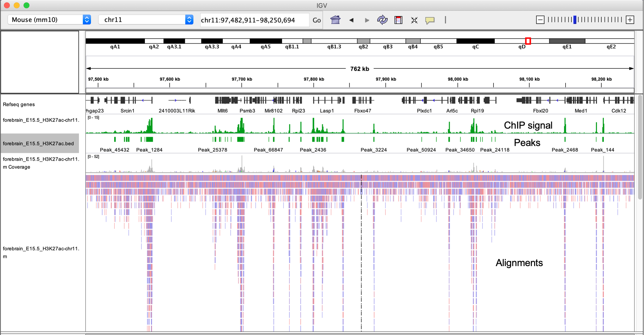Click the Refresh view icon
The image size is (644, 335).
pyautogui.click(x=382, y=20)
